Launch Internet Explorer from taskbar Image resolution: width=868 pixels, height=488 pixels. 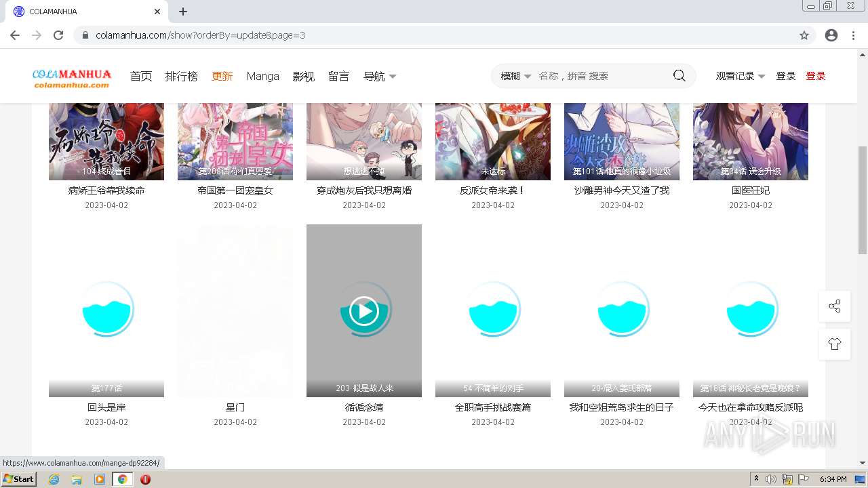click(54, 479)
